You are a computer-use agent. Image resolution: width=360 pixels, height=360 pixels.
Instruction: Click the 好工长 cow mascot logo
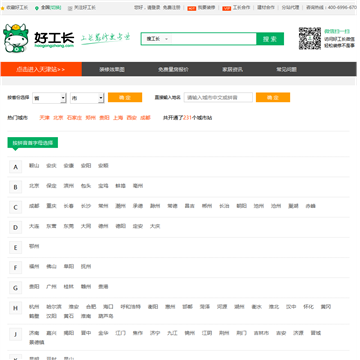coord(15,38)
